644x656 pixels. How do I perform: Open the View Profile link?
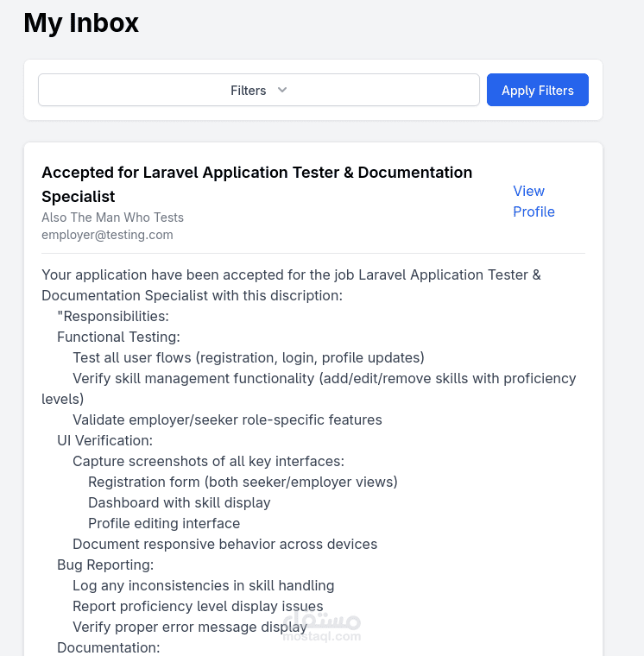(x=534, y=201)
